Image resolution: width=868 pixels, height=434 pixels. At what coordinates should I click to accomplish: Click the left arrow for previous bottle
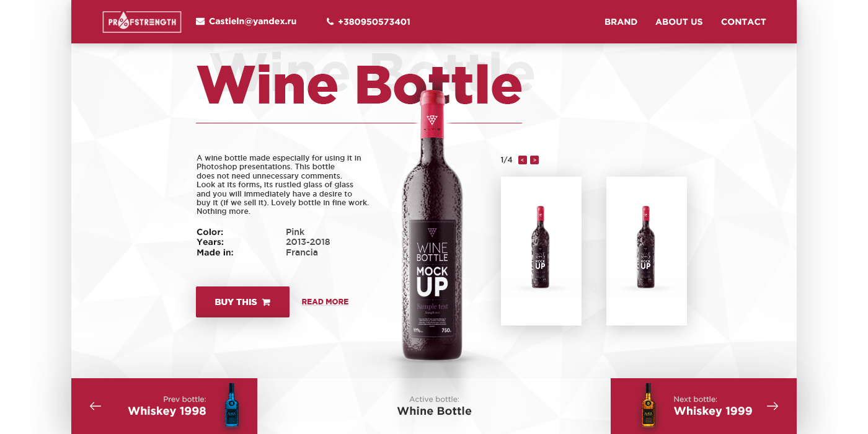(95, 406)
